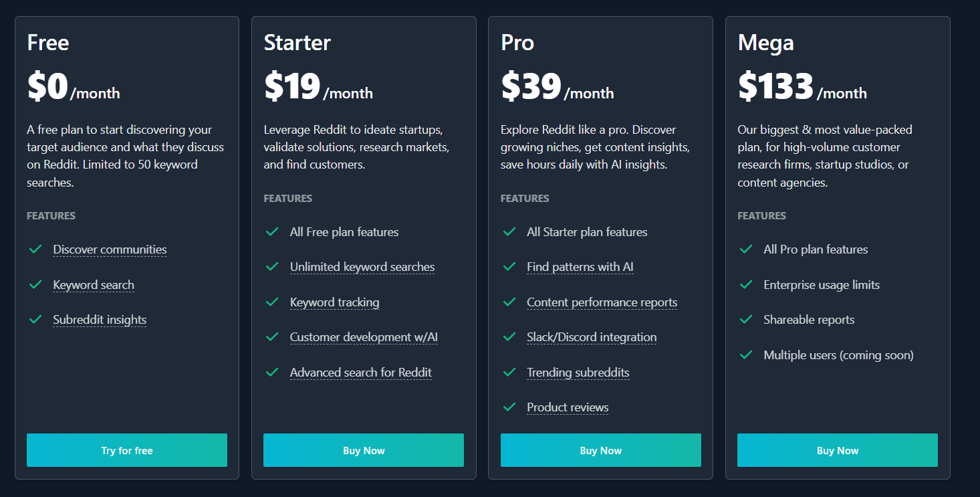
Task: Buy the Starter plan now
Action: [364, 450]
